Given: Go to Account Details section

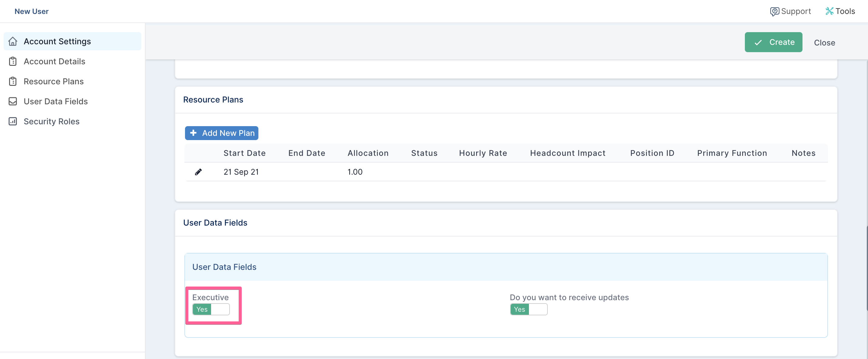Looking at the screenshot, I should point(54,61).
